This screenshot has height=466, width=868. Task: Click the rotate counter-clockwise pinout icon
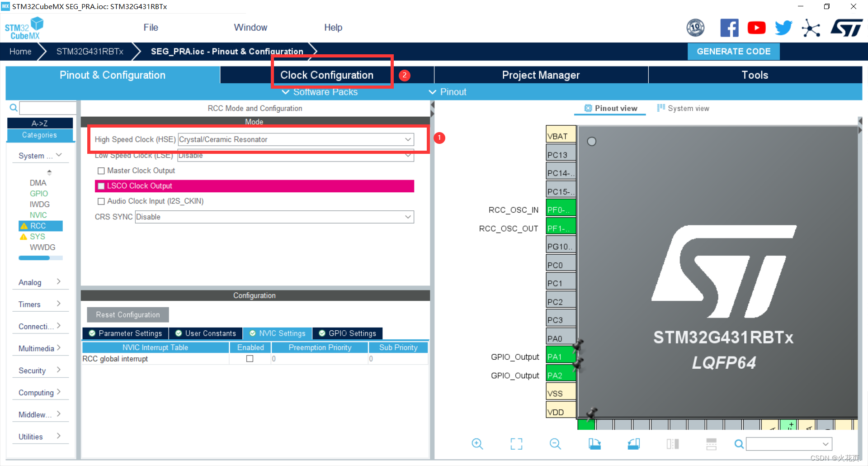pyautogui.click(x=634, y=444)
